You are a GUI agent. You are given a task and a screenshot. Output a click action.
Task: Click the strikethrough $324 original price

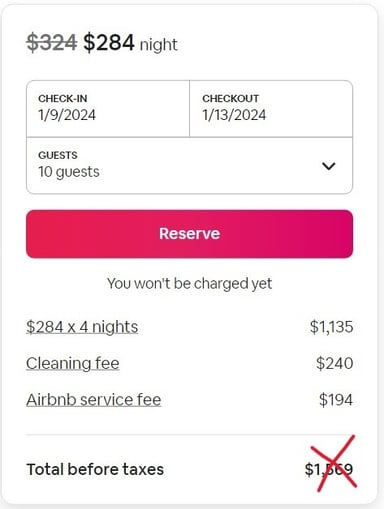pyautogui.click(x=52, y=43)
